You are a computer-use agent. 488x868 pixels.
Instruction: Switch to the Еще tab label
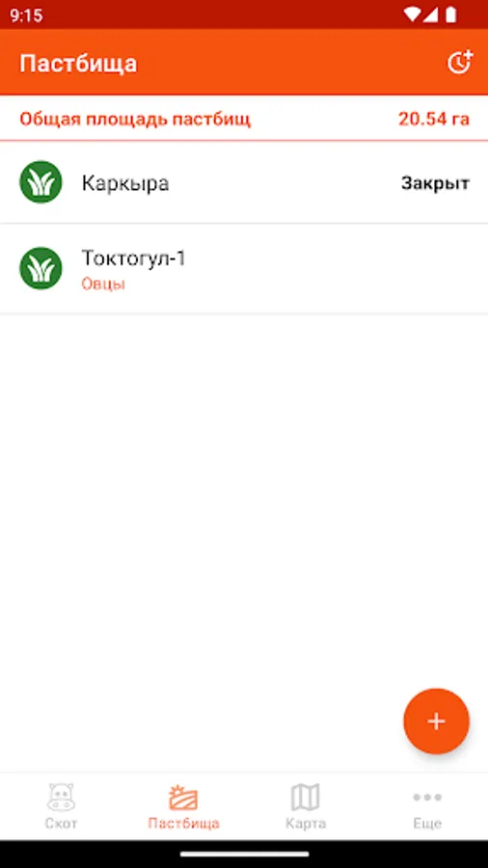tap(427, 824)
